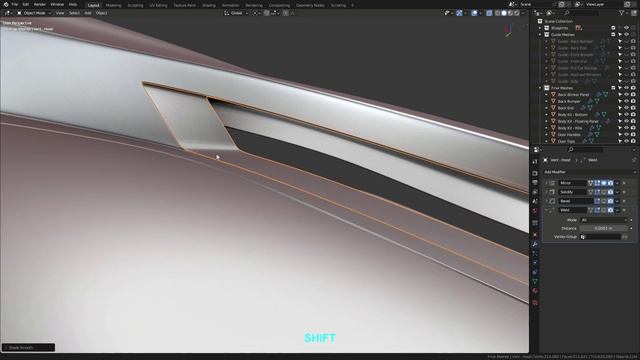This screenshot has width=640, height=360.
Task: Open the Blender logo menu
Action: click(x=6, y=4)
